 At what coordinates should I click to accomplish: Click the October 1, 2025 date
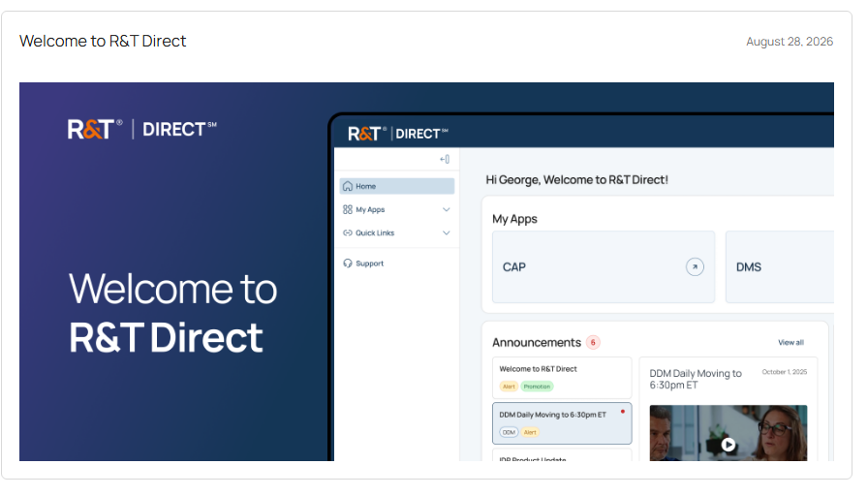pos(785,372)
